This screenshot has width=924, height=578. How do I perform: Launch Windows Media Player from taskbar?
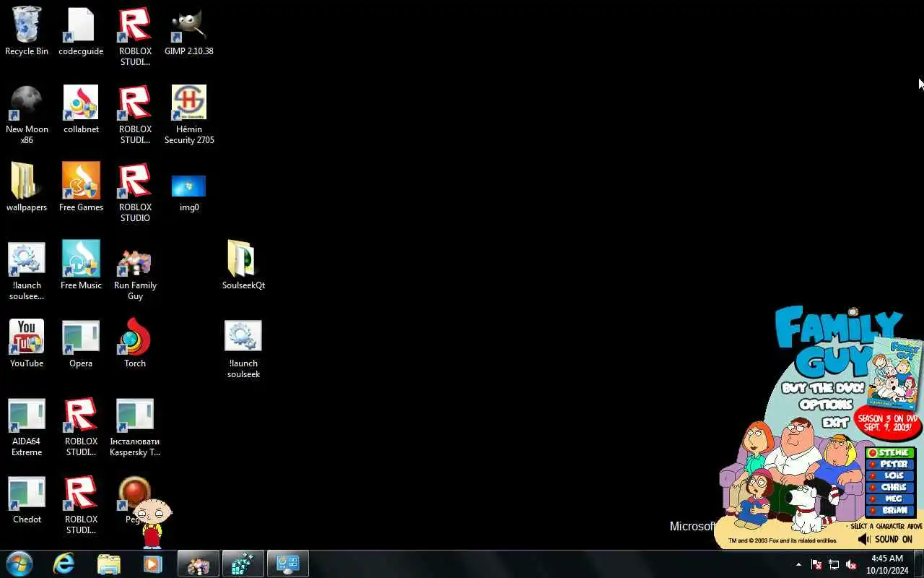tap(152, 564)
